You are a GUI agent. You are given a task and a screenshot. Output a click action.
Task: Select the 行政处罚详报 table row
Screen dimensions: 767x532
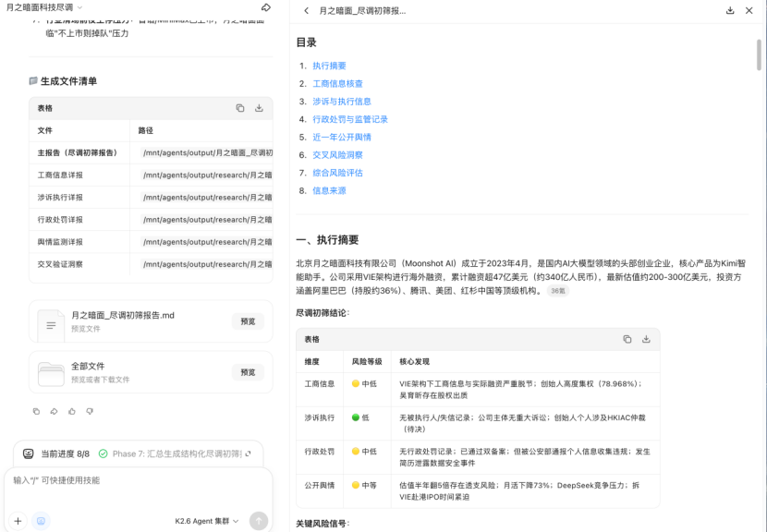click(151, 220)
